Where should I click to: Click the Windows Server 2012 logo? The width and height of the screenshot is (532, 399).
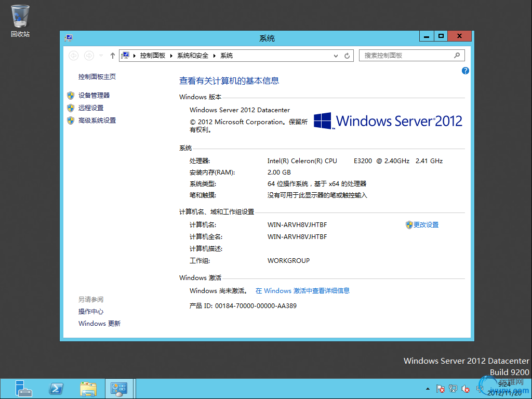click(388, 121)
